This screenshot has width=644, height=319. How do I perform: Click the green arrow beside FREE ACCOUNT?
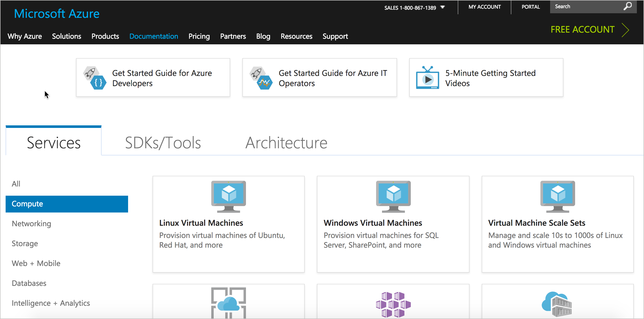(625, 30)
